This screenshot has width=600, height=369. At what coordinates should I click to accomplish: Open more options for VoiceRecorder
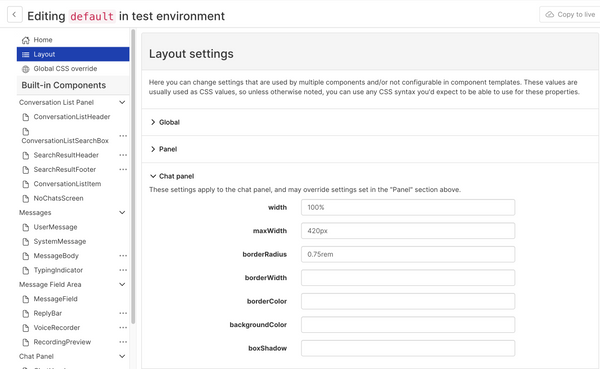point(123,328)
